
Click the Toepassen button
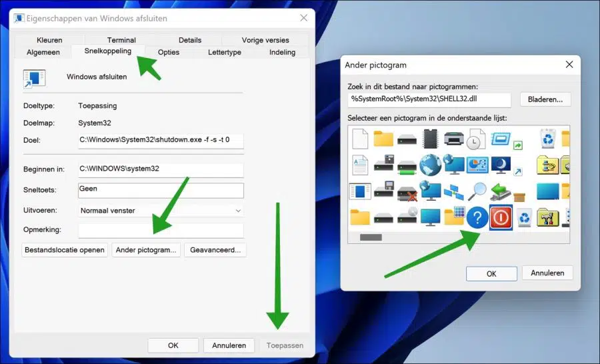tap(285, 345)
